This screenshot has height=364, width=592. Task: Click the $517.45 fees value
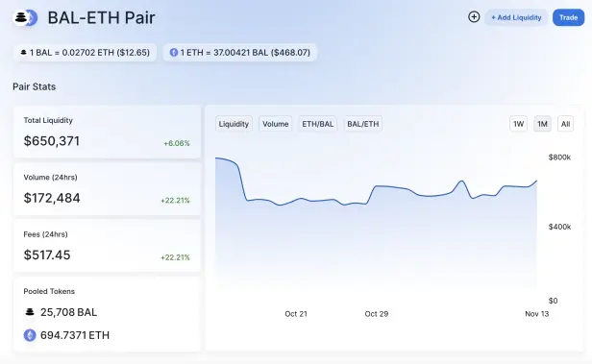(x=47, y=255)
